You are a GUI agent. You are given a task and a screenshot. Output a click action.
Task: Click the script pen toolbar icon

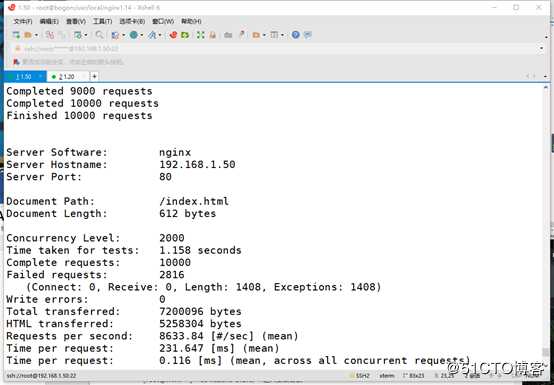[x=242, y=35]
